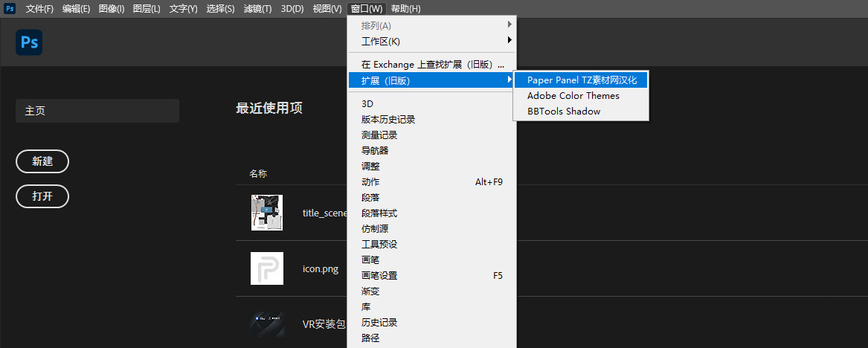Expand the 工作区(K) submenu

432,41
